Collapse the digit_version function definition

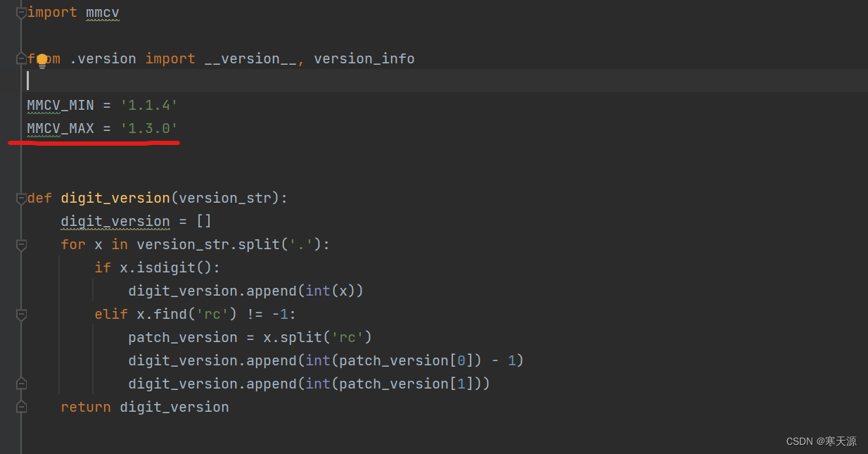tap(21, 198)
